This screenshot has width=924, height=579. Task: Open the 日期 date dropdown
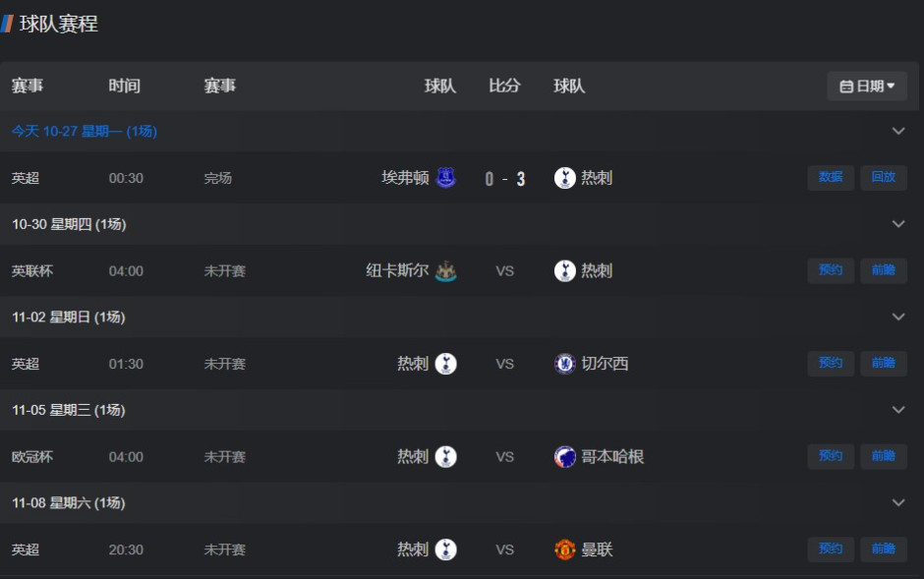[x=867, y=87]
